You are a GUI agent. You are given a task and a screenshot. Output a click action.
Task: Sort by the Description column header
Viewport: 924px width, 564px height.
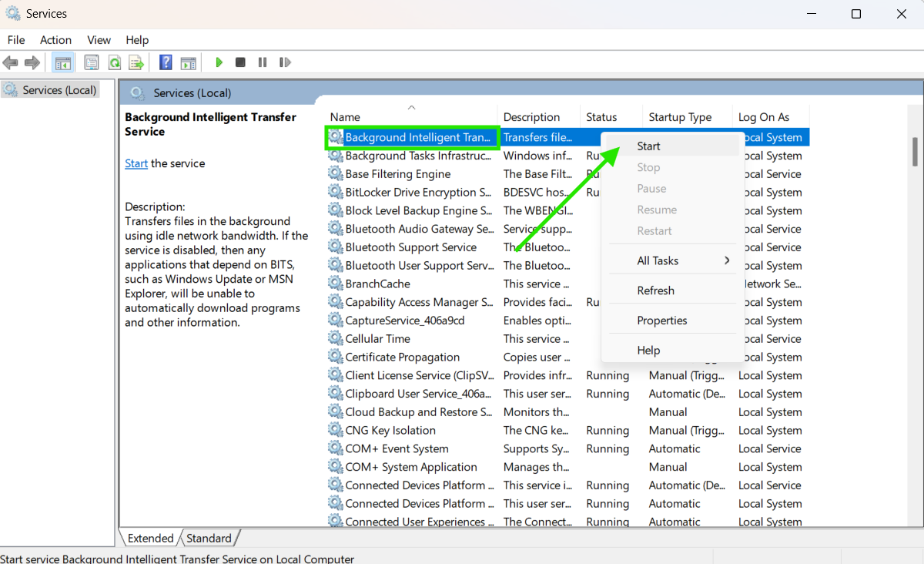[539, 117]
